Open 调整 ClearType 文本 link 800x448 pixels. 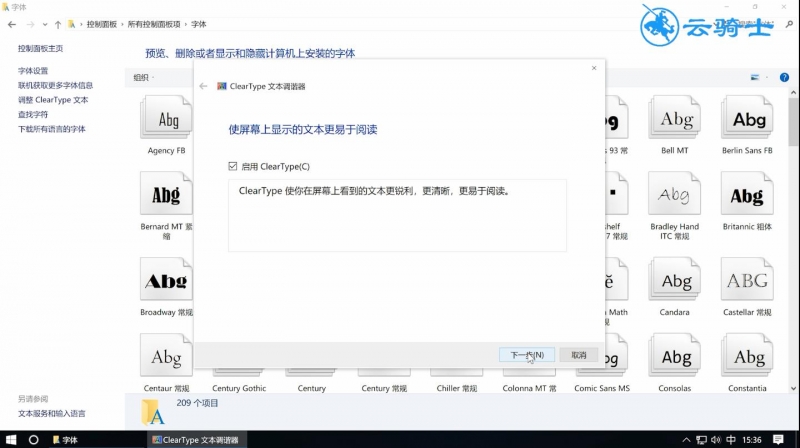pyautogui.click(x=53, y=100)
